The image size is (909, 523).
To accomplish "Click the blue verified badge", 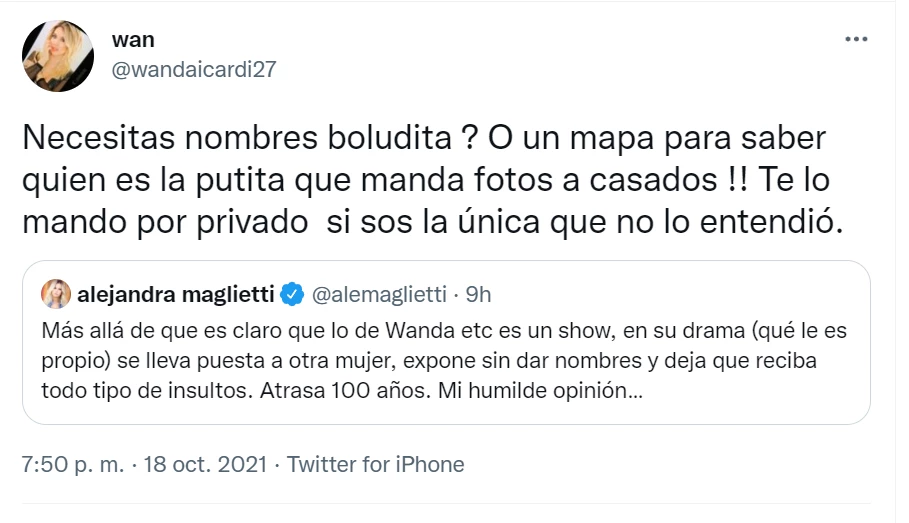I will point(292,295).
